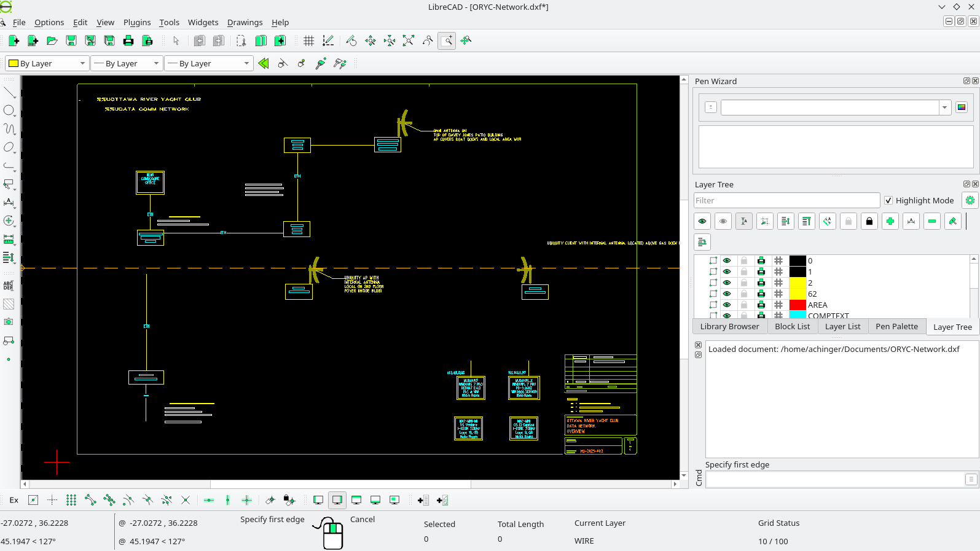The width and height of the screenshot is (980, 551).
Task: Select the line tool in left sidebar
Action: coord(9,92)
